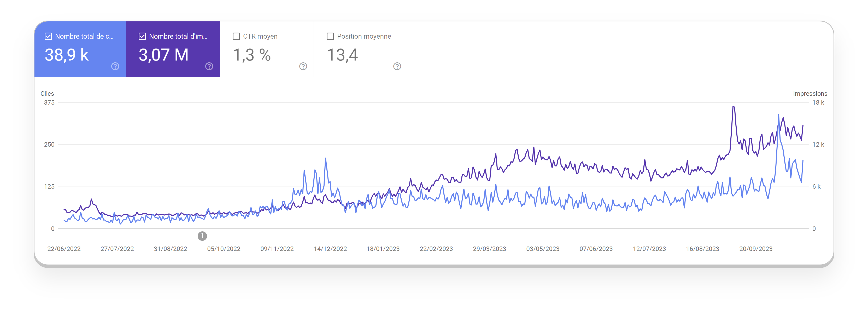Enable the Position moyenne checkbox
Screen dimensions: 868x312
(331, 36)
